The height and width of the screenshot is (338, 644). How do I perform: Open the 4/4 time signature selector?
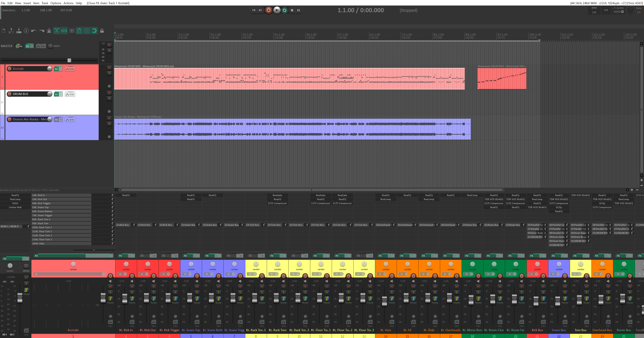[x=606, y=10]
